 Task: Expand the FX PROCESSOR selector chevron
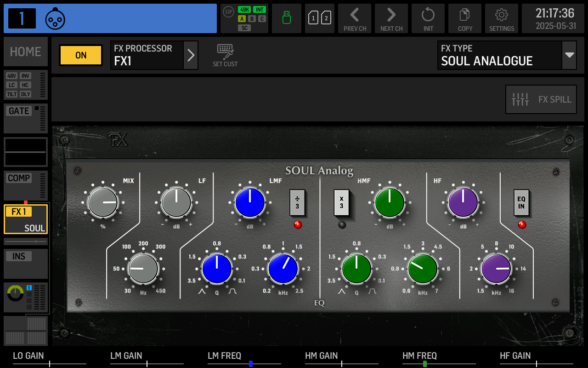(191, 55)
